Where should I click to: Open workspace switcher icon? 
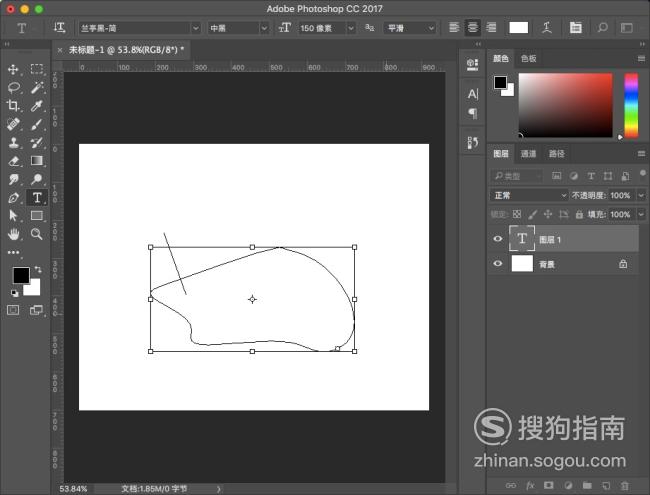626,28
